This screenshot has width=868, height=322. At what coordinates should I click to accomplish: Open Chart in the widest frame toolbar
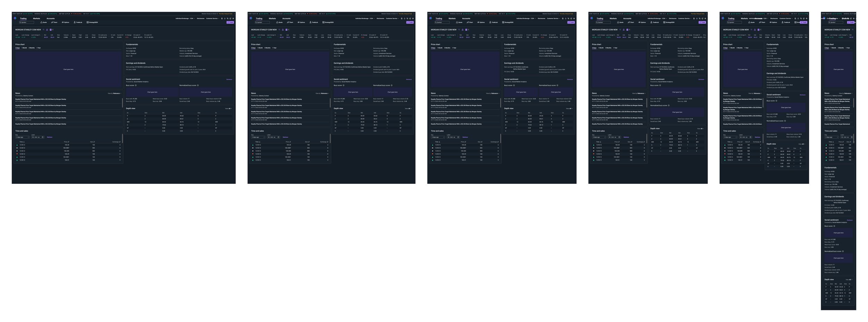(x=54, y=22)
